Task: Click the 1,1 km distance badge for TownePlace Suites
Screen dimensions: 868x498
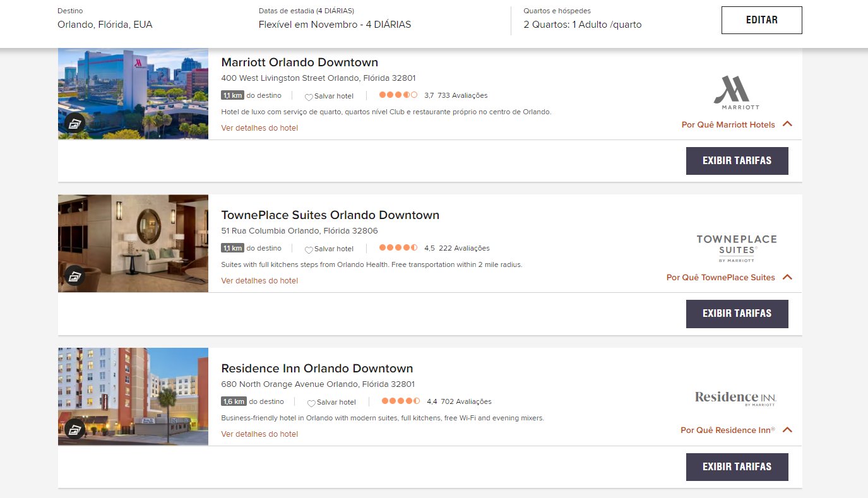Action: click(232, 248)
